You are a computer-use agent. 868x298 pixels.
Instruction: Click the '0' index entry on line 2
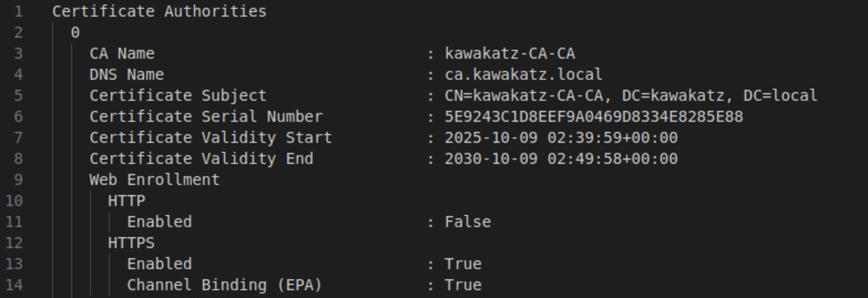click(75, 33)
